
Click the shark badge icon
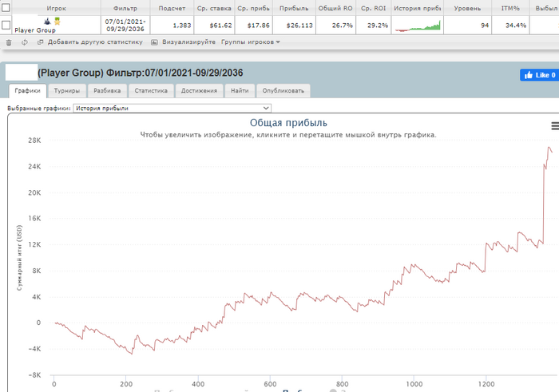[47, 22]
